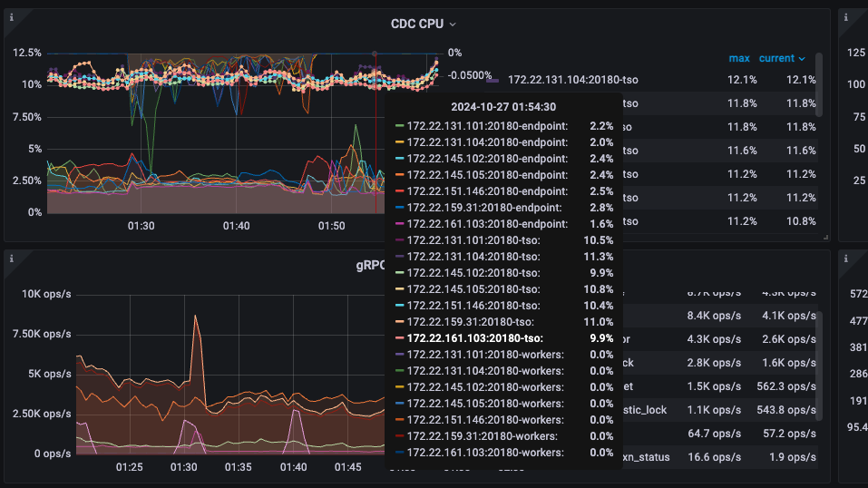This screenshot has width=868, height=488.
Task: Click the 12.5% y-axis label
Action: point(27,53)
